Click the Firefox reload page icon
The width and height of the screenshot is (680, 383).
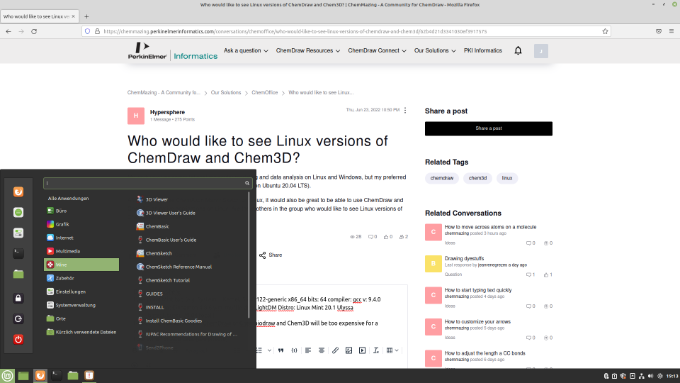(34, 31)
